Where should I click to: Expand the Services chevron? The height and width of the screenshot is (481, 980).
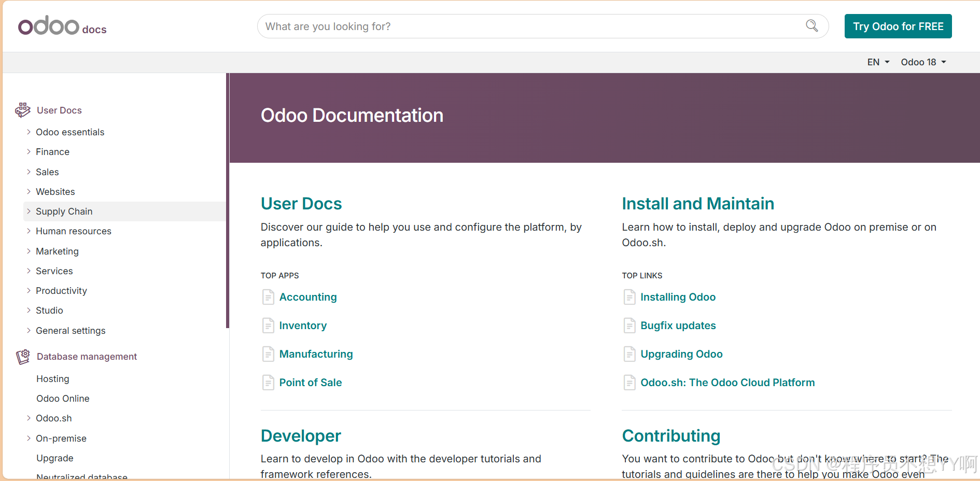pyautogui.click(x=29, y=271)
